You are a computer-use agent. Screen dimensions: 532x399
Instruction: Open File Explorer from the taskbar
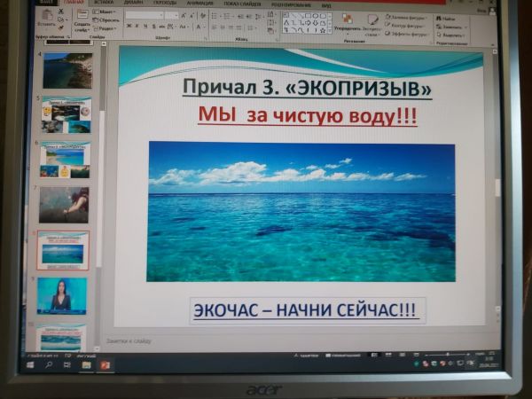[x=87, y=364]
